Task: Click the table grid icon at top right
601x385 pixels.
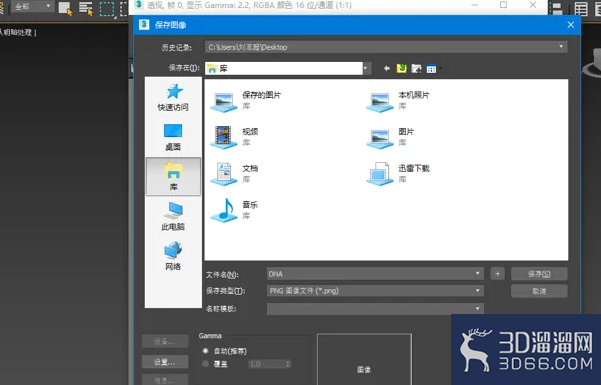Action: coord(581,9)
